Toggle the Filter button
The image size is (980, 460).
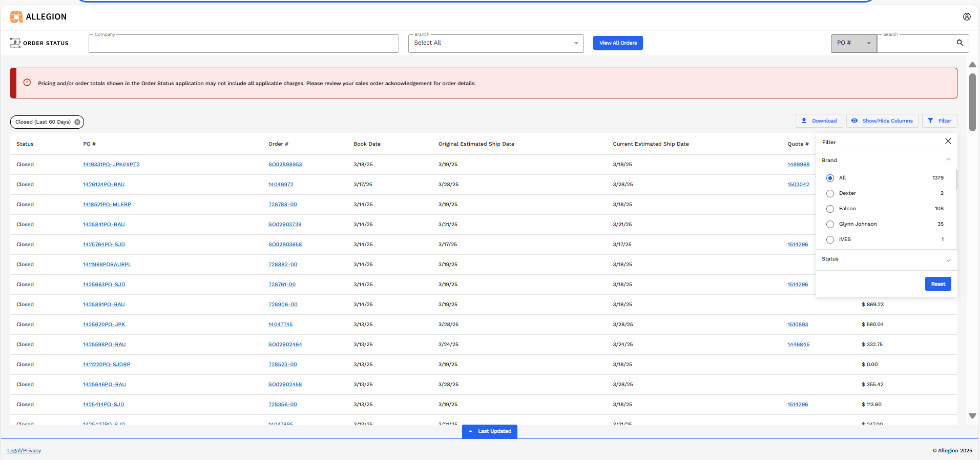coord(940,121)
